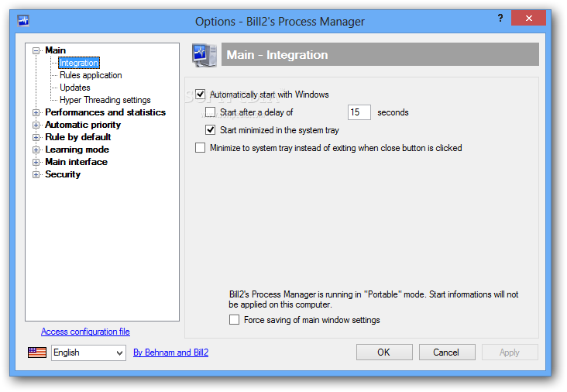Image resolution: width=567 pixels, height=392 pixels.
Task: Expand the Automatic priority node
Action: (x=36, y=125)
